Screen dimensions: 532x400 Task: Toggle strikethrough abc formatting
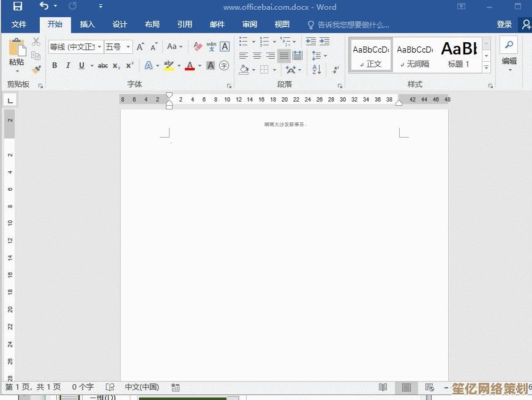tap(103, 65)
